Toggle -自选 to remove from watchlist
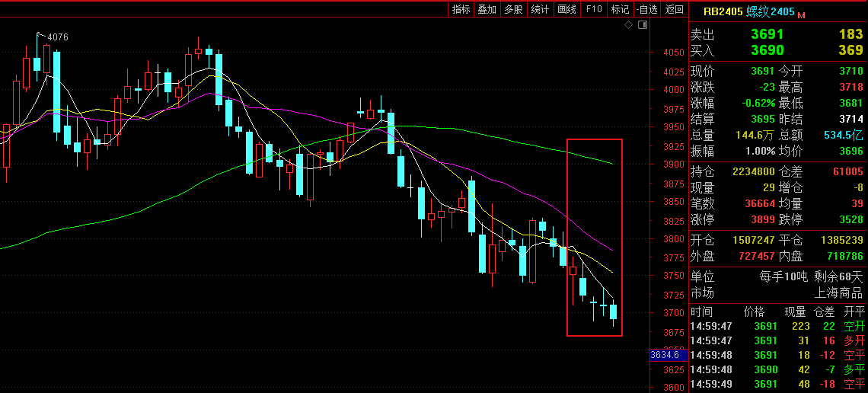868x393 pixels. [647, 9]
